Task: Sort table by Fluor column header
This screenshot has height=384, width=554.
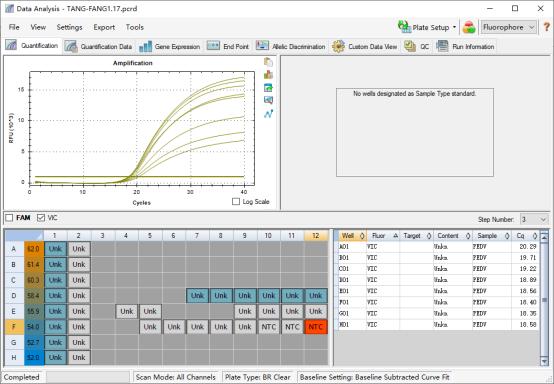Action: [x=383, y=236]
